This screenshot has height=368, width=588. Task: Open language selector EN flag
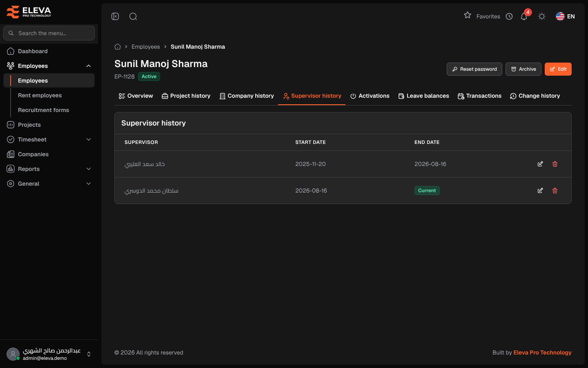pos(565,16)
